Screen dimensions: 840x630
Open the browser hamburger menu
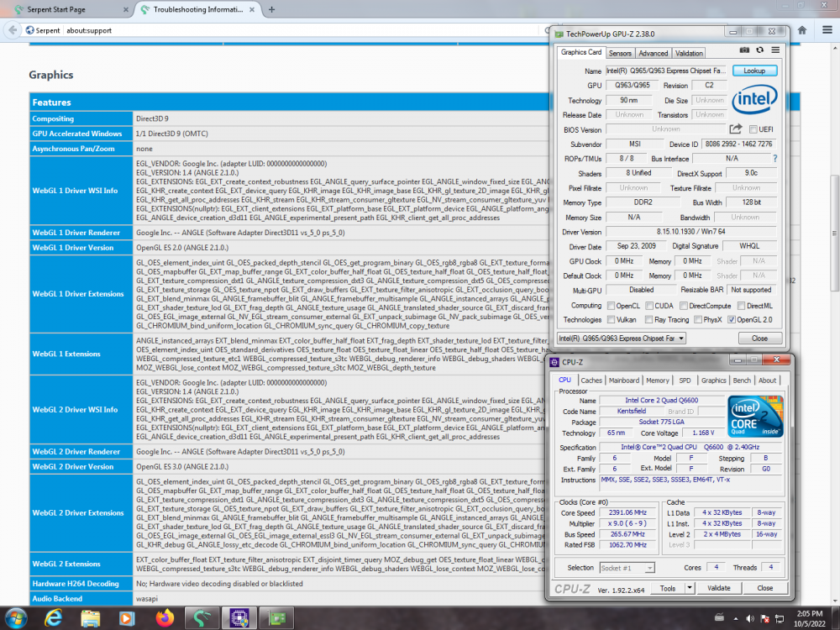point(825,30)
